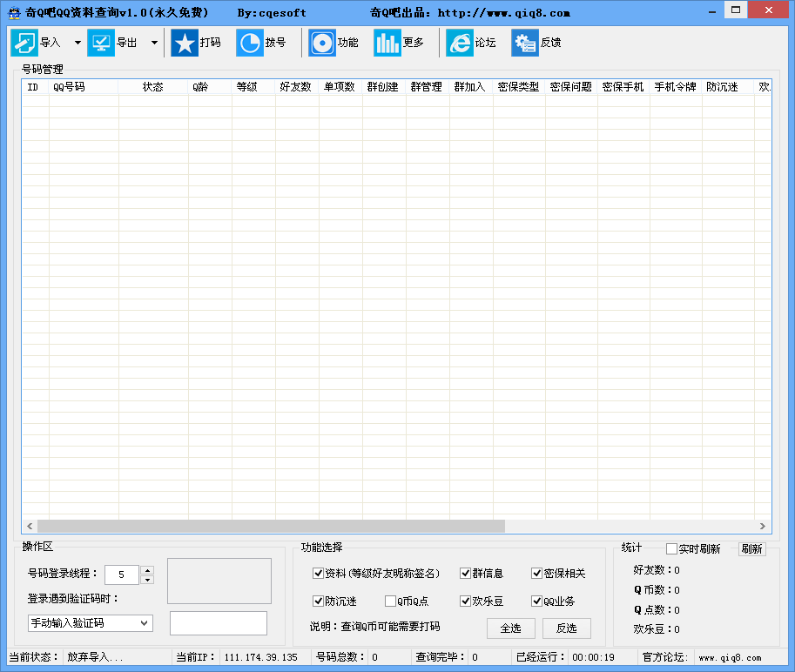Click the 反馈 (Feedback) gear icon

point(525,43)
